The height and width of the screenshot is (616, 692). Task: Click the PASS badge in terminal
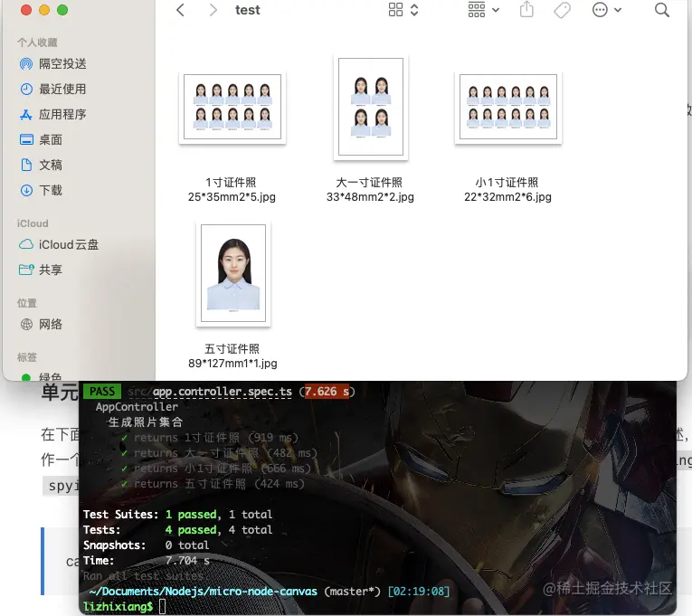tap(102, 392)
